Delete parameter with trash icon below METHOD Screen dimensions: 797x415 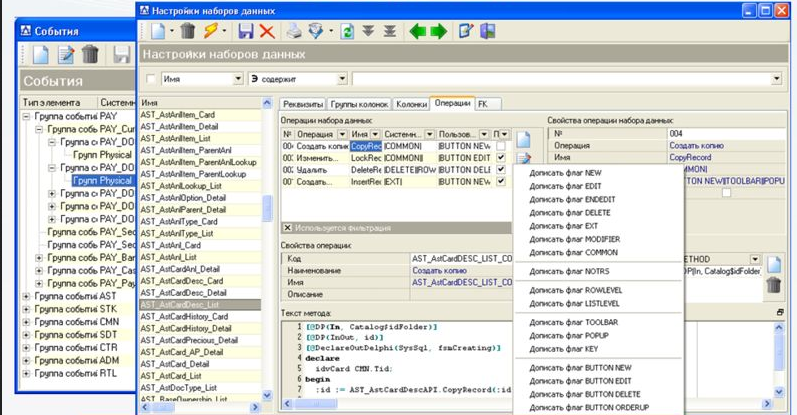coord(774,284)
